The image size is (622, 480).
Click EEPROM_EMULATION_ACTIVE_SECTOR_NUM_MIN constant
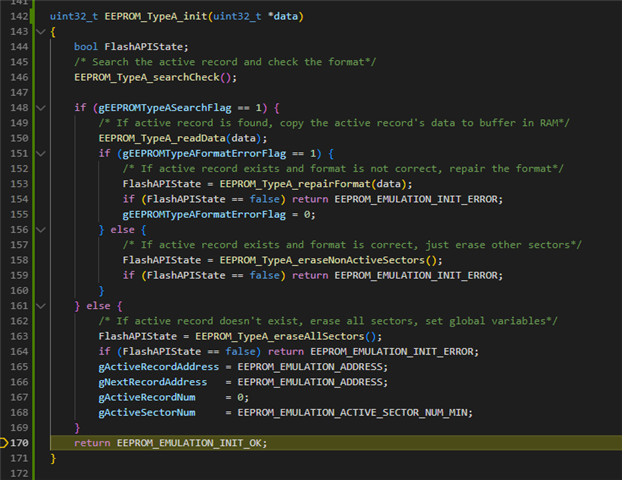(352, 413)
